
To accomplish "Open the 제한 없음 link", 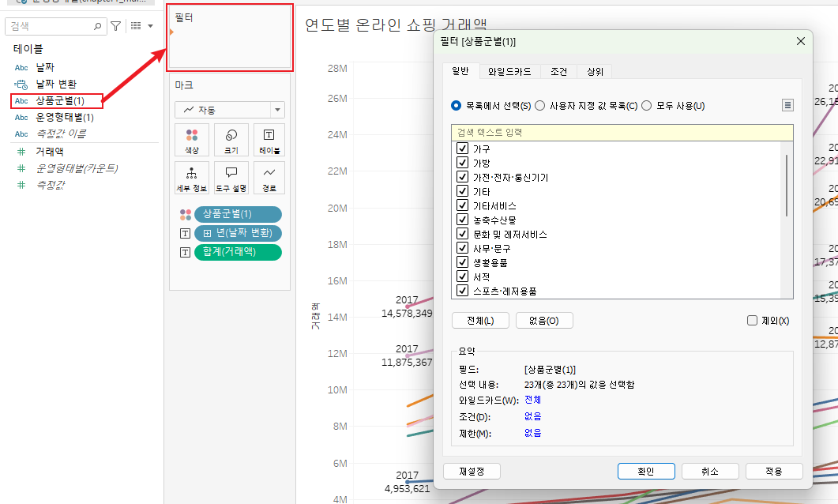I will pyautogui.click(x=533, y=433).
